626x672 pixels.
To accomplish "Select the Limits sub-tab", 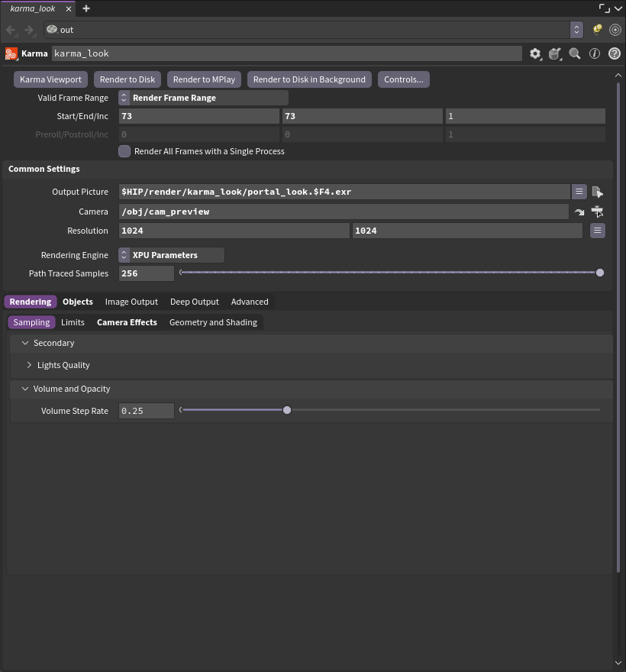I will pyautogui.click(x=73, y=322).
